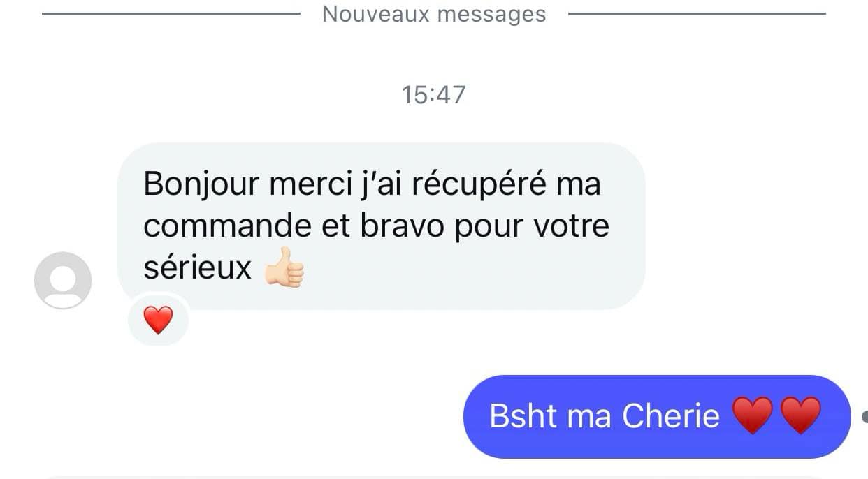Click the "Nouveaux messages" divider label
This screenshot has width=868, height=479.
click(x=434, y=14)
